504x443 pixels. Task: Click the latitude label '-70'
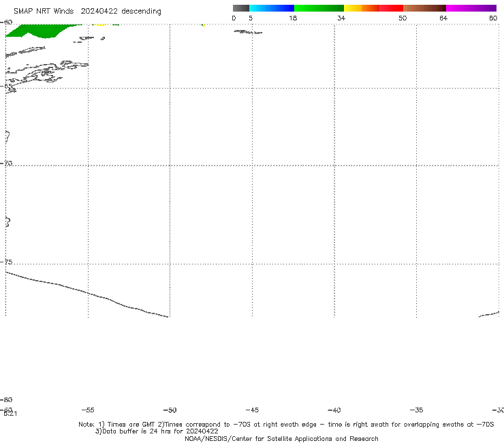(6, 164)
